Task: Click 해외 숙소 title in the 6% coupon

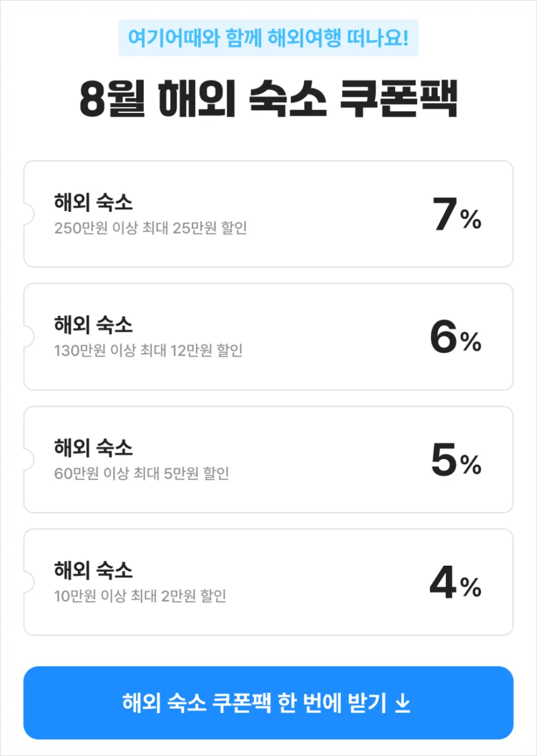Action: 93,324
